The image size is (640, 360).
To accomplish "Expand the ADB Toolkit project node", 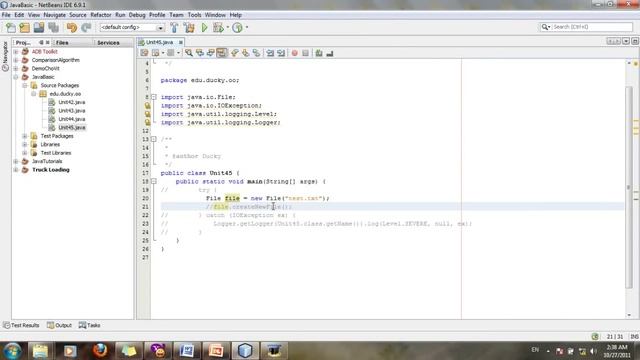I will click(x=16, y=52).
